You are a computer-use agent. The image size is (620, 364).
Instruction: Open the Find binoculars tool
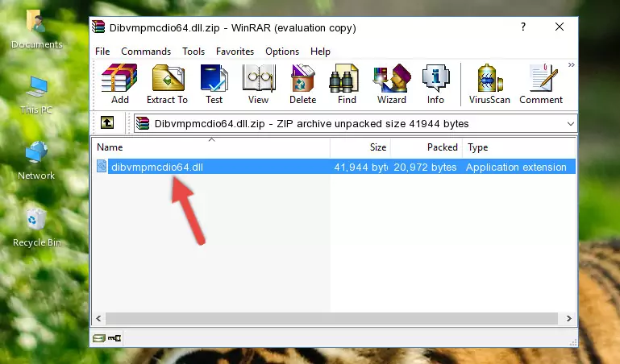point(347,84)
